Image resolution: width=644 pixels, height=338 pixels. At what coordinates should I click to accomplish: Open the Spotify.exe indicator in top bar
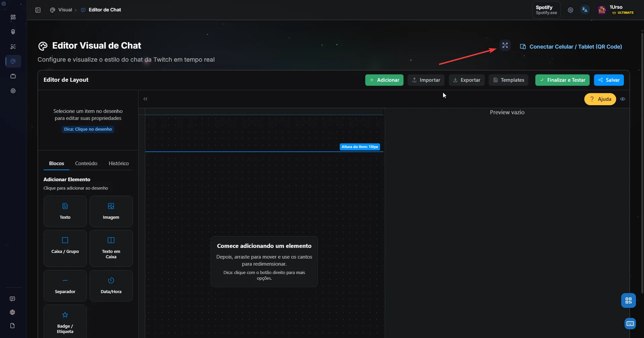coord(546,9)
